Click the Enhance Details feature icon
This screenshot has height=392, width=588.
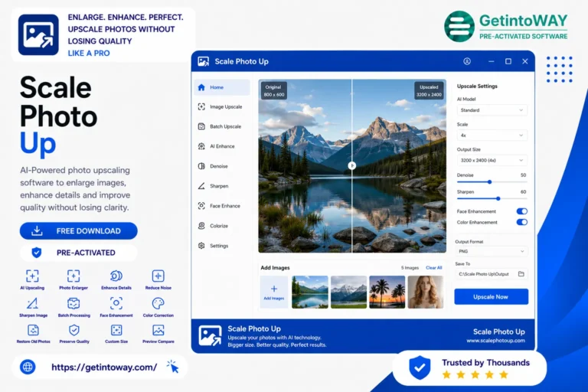pos(116,276)
